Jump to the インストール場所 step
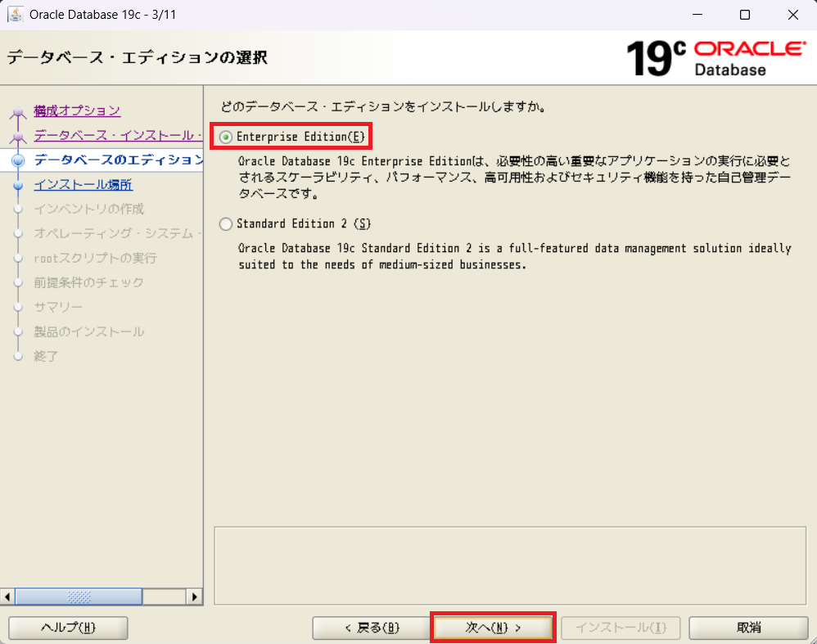The height and width of the screenshot is (644, 817). pos(83,185)
